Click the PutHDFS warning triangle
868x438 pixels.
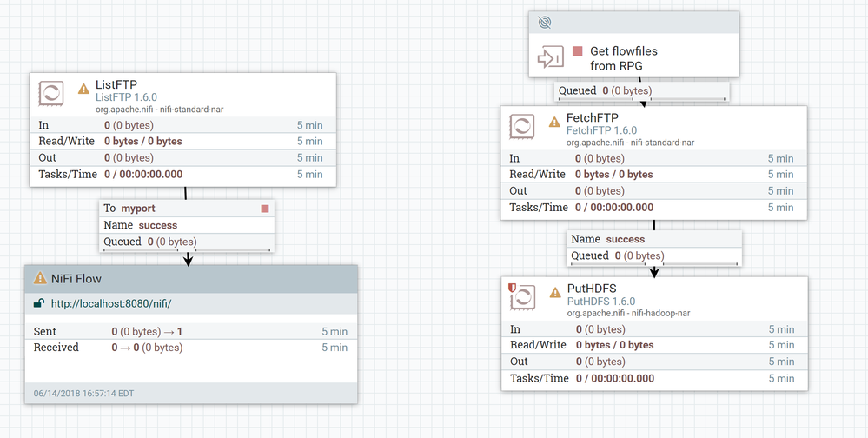tap(553, 292)
